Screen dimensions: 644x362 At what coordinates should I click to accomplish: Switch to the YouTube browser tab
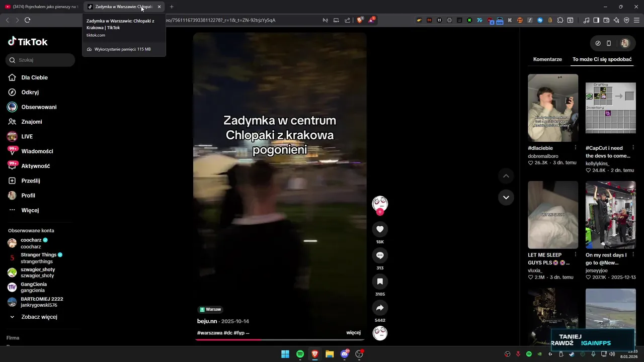pyautogui.click(x=43, y=7)
